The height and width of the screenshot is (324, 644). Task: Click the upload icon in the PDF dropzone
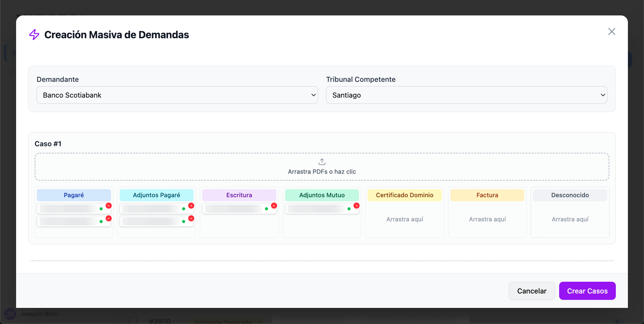click(x=322, y=162)
